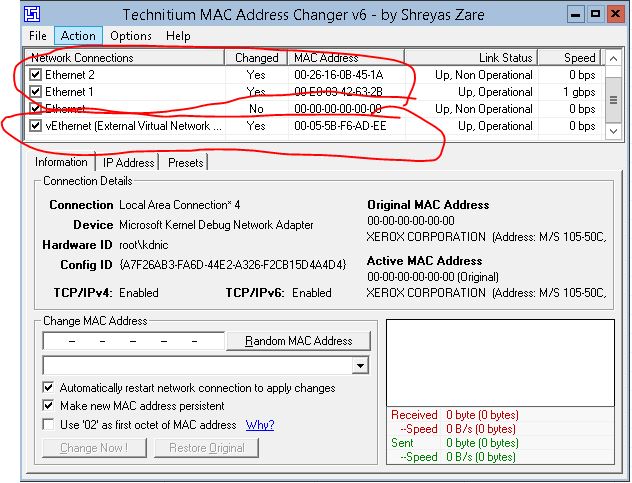632x483 pixels.
Task: Click the Active MAC Address value (Original)
Action: (433, 277)
